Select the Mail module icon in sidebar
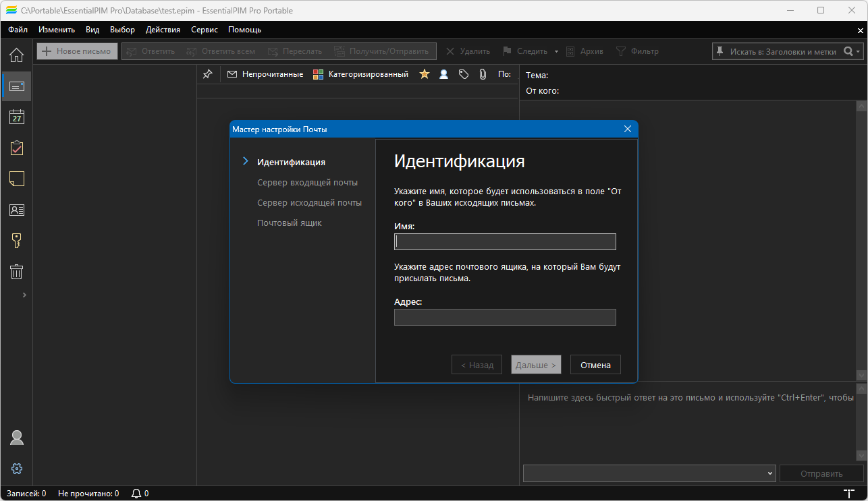 [16, 86]
